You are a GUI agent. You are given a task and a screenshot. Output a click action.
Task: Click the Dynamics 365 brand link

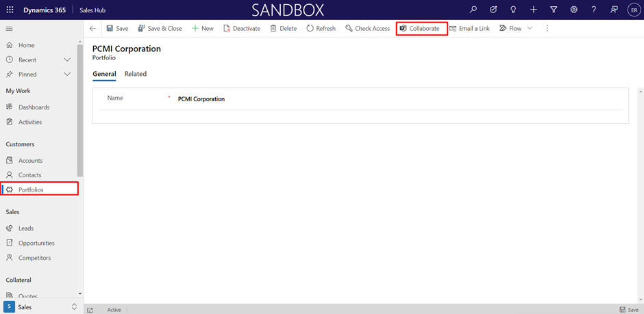coord(45,10)
